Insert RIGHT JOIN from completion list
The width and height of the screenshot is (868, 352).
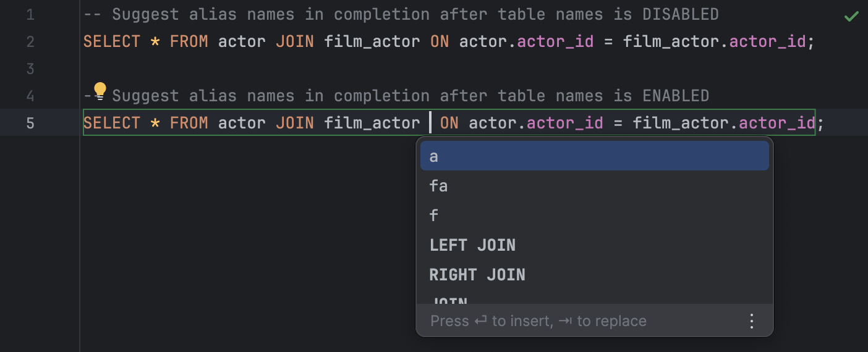click(x=477, y=275)
